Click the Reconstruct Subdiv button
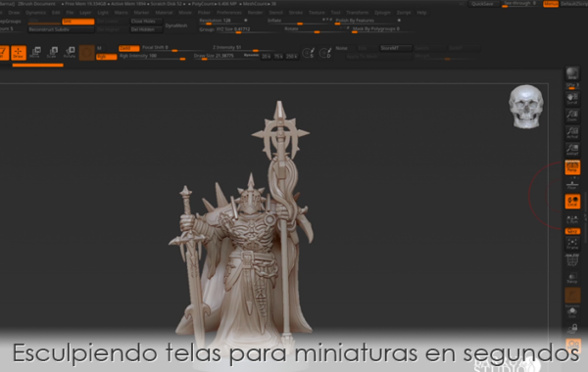The height and width of the screenshot is (372, 588). [x=61, y=29]
